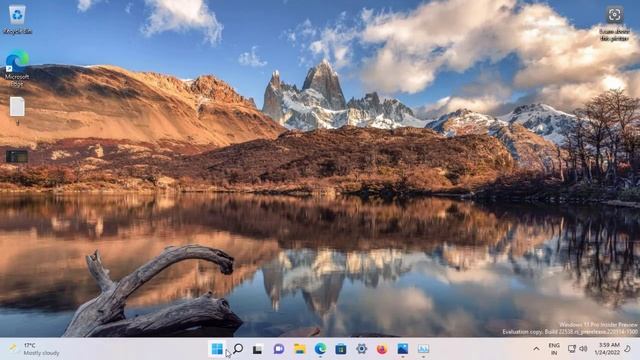
Task: Open the rightmost pinned taskbar app
Action: click(x=423, y=349)
